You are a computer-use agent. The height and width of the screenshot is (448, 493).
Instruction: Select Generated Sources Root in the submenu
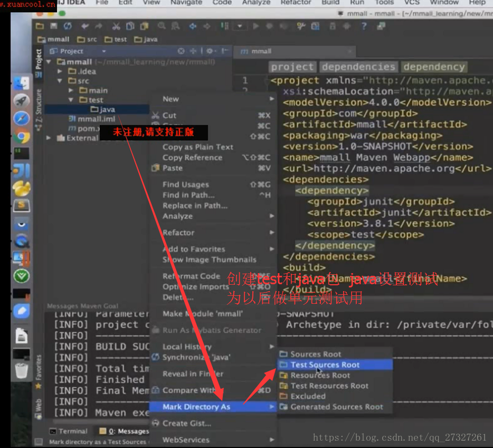click(x=335, y=407)
